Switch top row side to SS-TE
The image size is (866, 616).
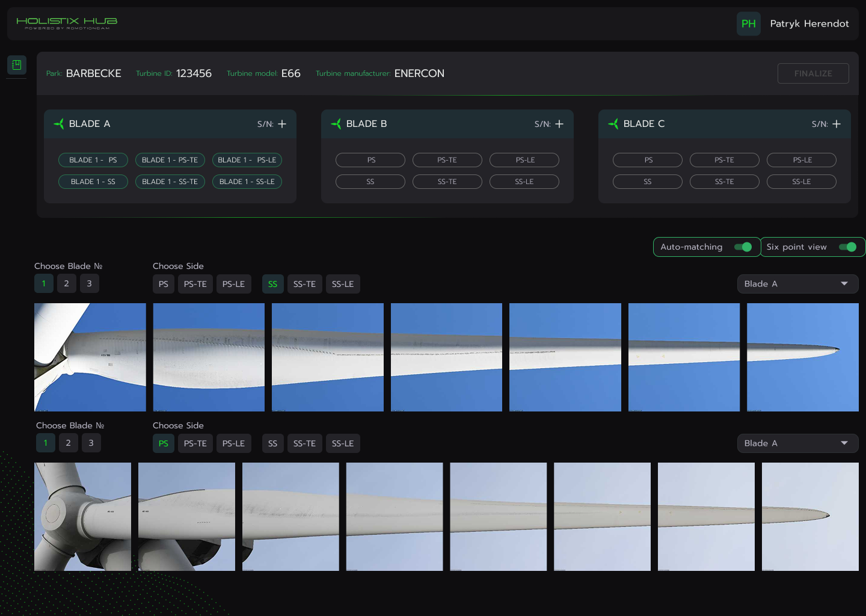(304, 284)
